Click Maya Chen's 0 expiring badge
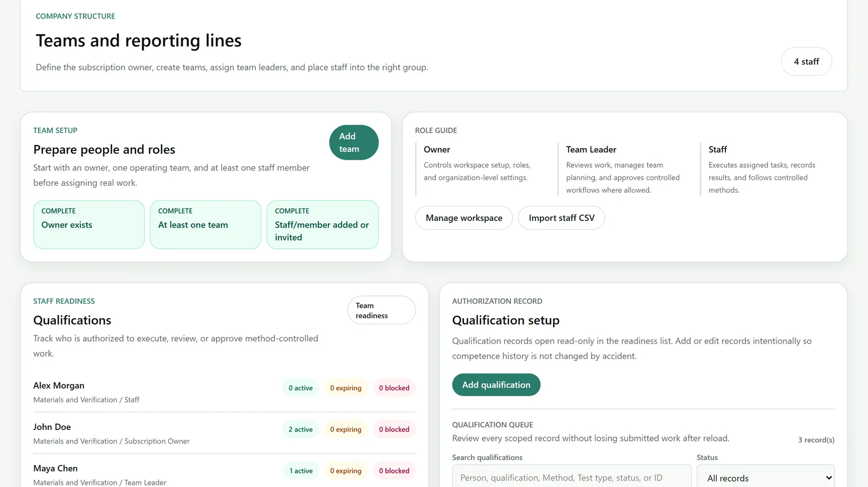 [x=346, y=471]
